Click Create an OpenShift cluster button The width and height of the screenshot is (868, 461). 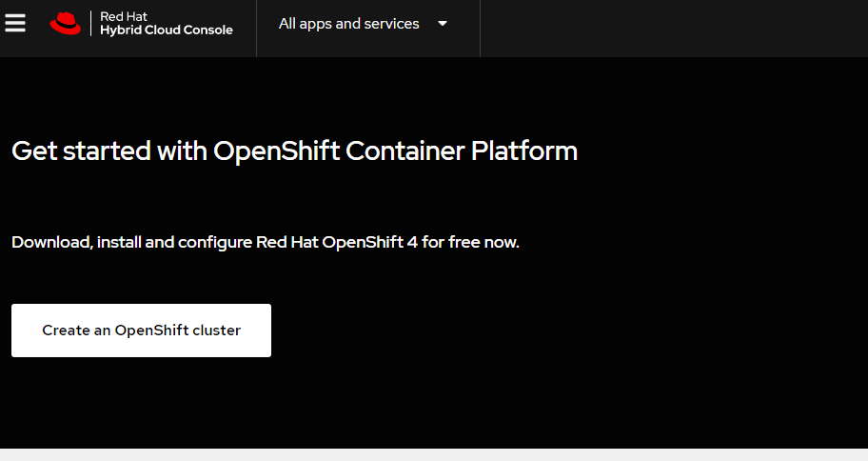(x=141, y=331)
